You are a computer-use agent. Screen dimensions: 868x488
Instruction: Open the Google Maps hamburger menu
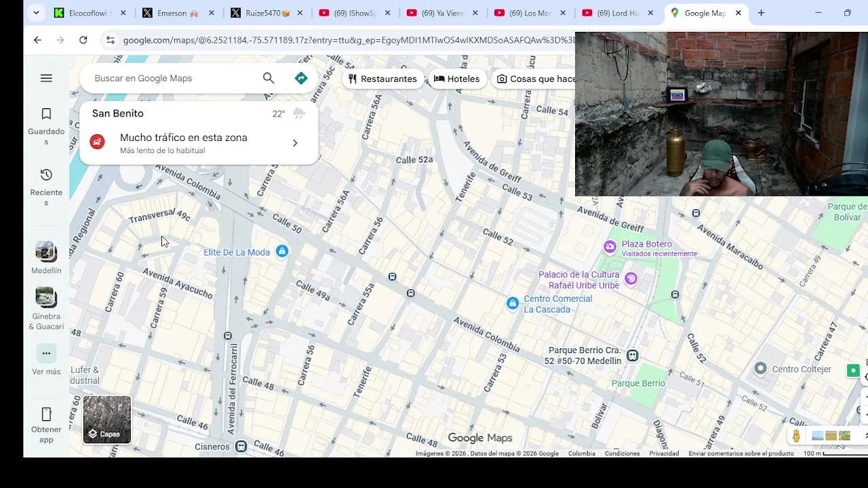click(x=46, y=79)
